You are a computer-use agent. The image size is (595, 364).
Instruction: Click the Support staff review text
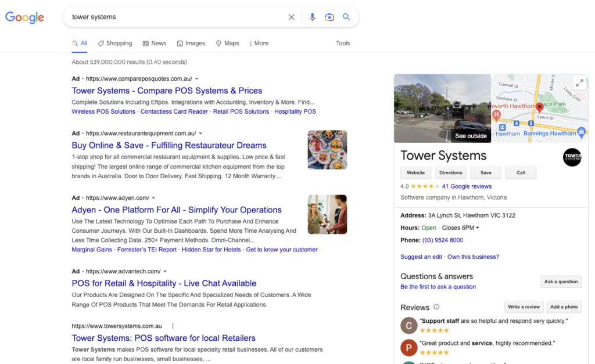pyautogui.click(x=494, y=321)
